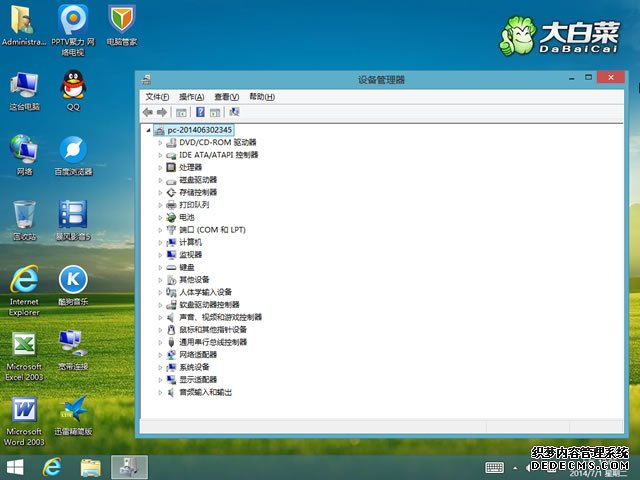Click the Back arrow in Device Manager toolbar
The image size is (640, 480).
pos(148,112)
